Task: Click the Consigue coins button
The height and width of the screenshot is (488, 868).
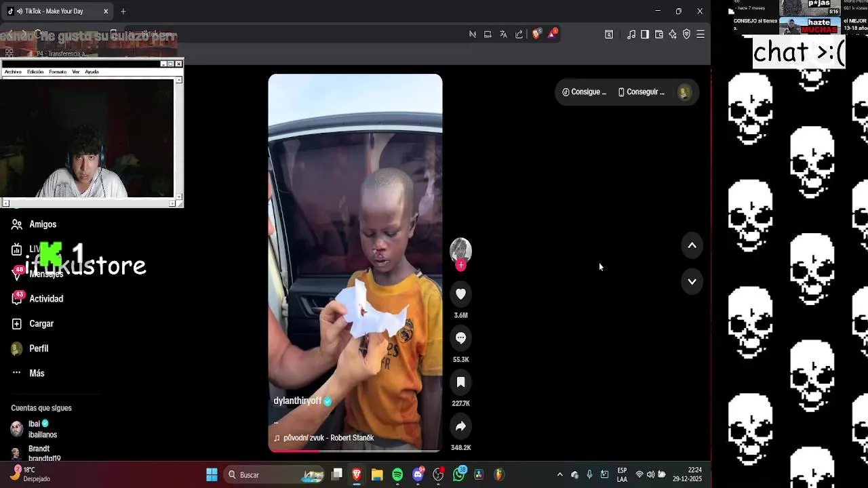Action: 584,92
